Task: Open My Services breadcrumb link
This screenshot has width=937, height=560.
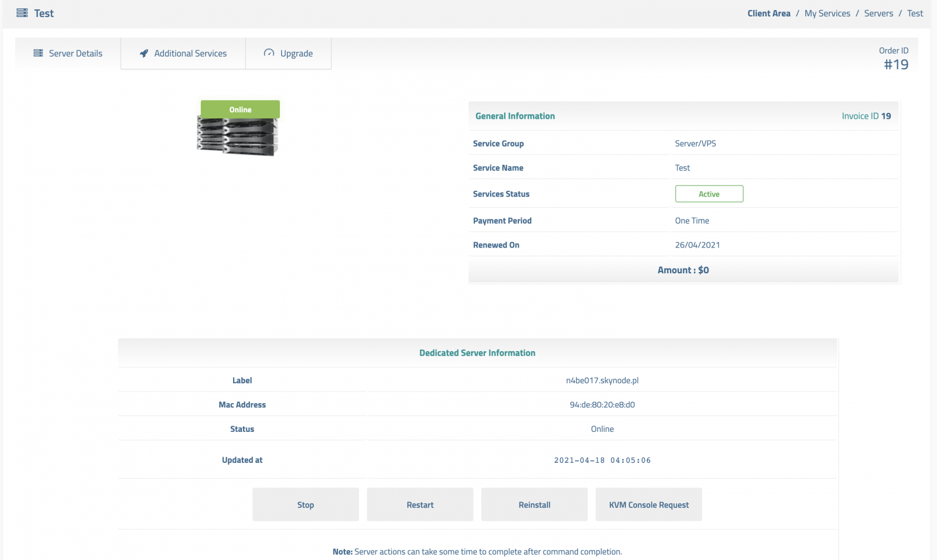Action: 827,13
